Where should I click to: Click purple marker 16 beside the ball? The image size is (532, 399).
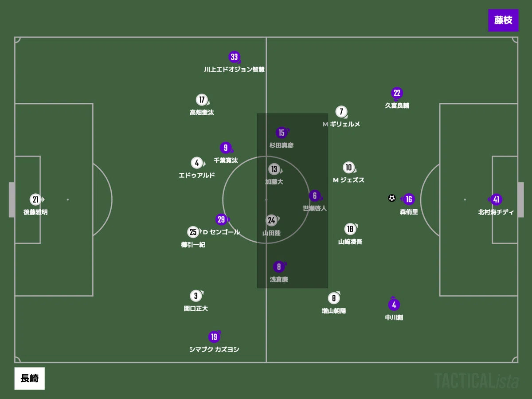tap(408, 199)
